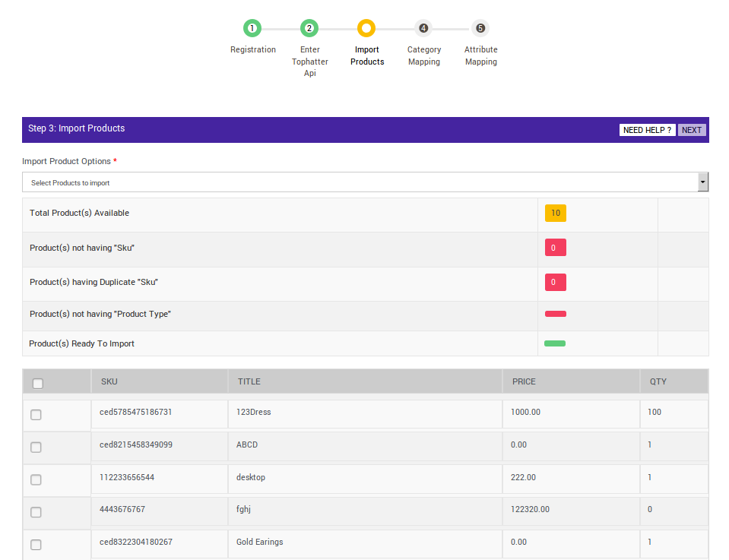Tick the checkbox for Gold Earings row
Viewport: 729px width, 560px height.
click(36, 545)
